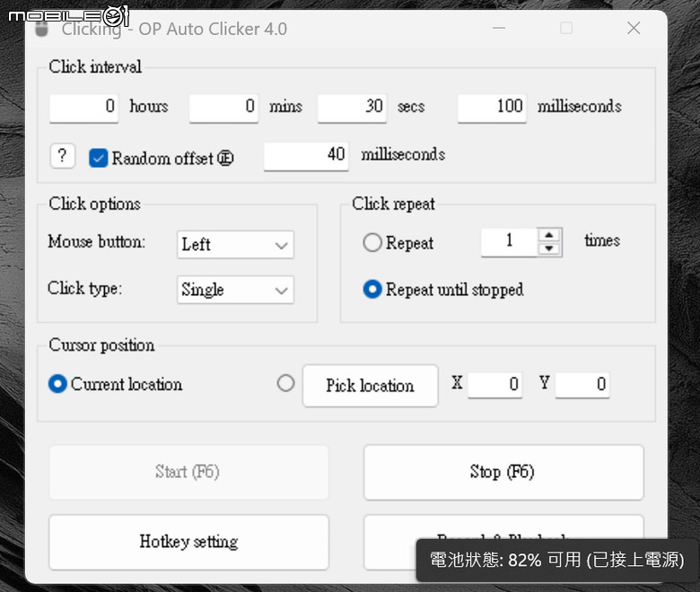Click the 'Mouse button:' label
The width and height of the screenshot is (700, 592).
point(96,242)
